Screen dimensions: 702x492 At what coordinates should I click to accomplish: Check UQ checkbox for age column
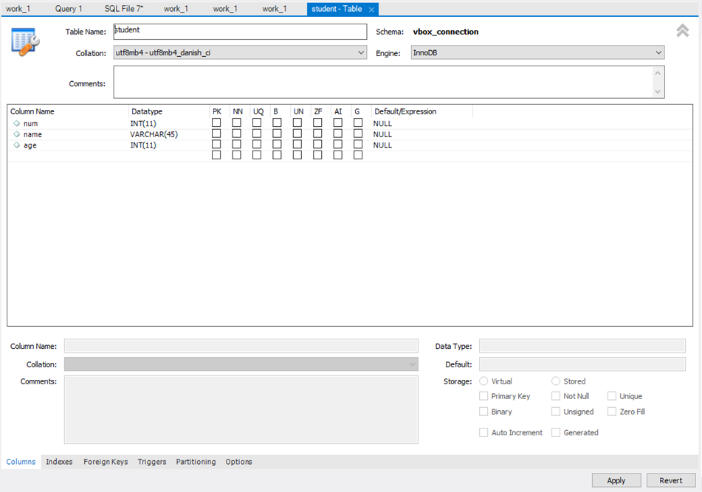coord(257,145)
